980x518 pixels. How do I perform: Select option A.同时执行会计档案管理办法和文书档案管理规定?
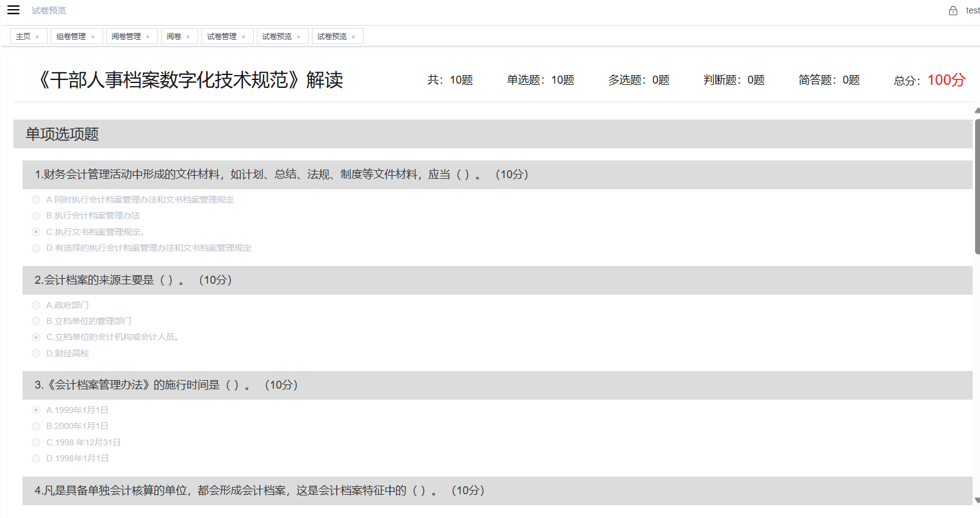tap(36, 200)
